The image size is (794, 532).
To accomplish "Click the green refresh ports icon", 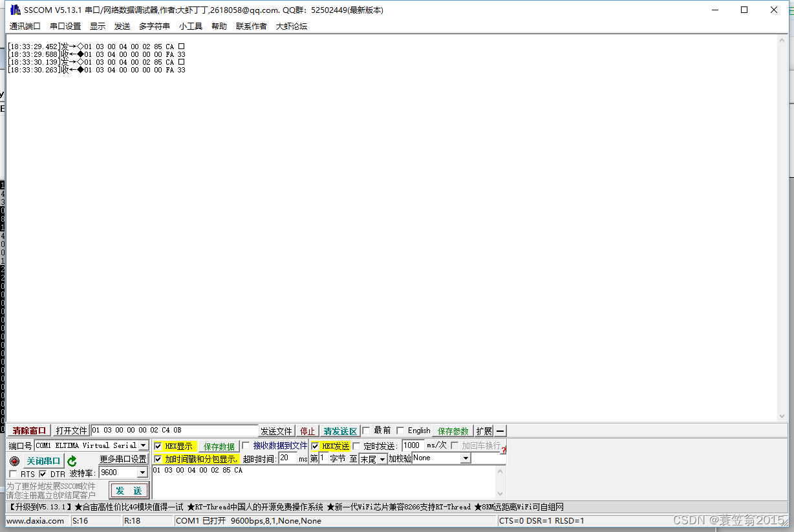I will [72, 461].
